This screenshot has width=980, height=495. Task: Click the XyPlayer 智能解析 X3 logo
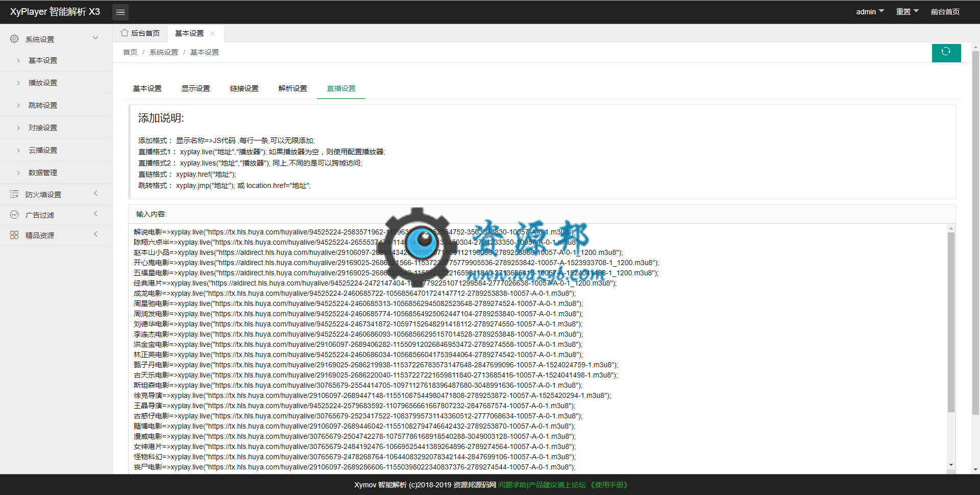[55, 12]
